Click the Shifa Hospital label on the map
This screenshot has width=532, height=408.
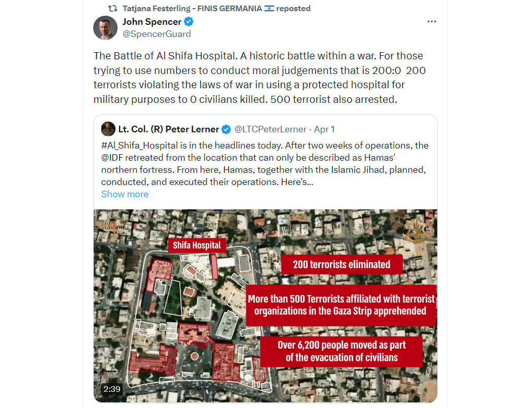click(x=197, y=245)
